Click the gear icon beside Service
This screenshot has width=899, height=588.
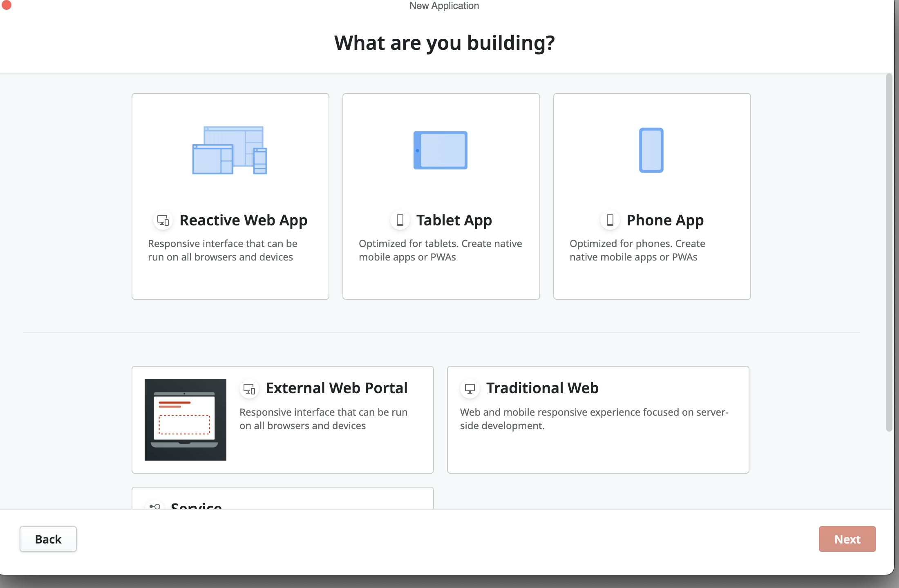coord(154,506)
